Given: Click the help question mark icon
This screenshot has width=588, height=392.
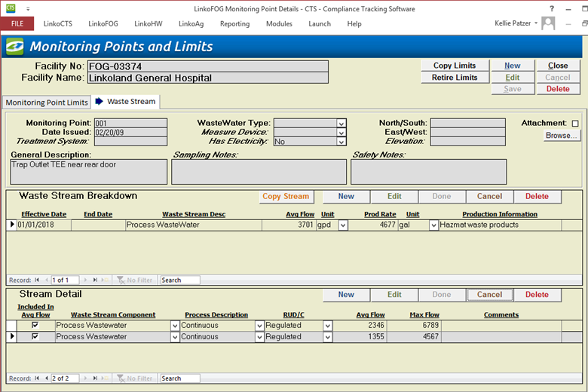Looking at the screenshot, I should (552, 8).
